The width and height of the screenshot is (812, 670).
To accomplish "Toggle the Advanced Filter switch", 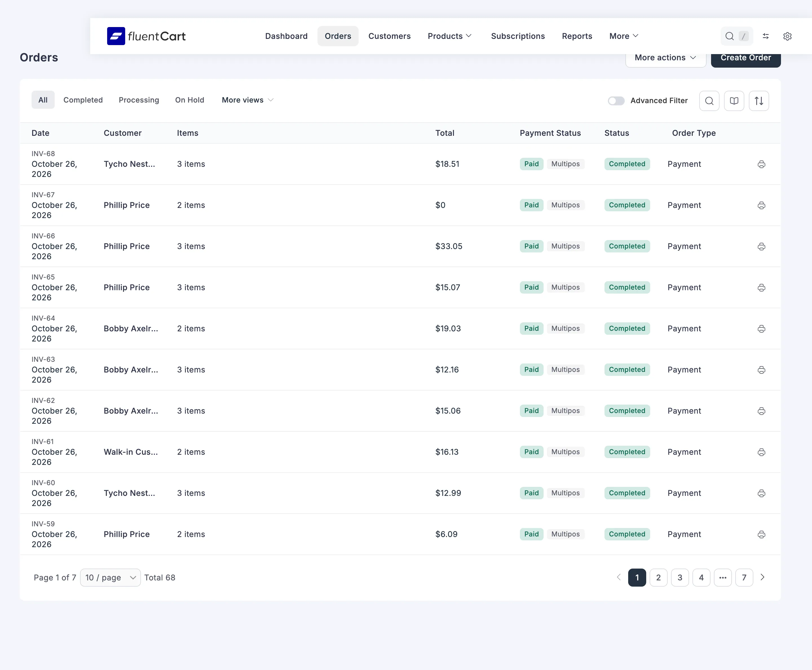I will (x=616, y=101).
